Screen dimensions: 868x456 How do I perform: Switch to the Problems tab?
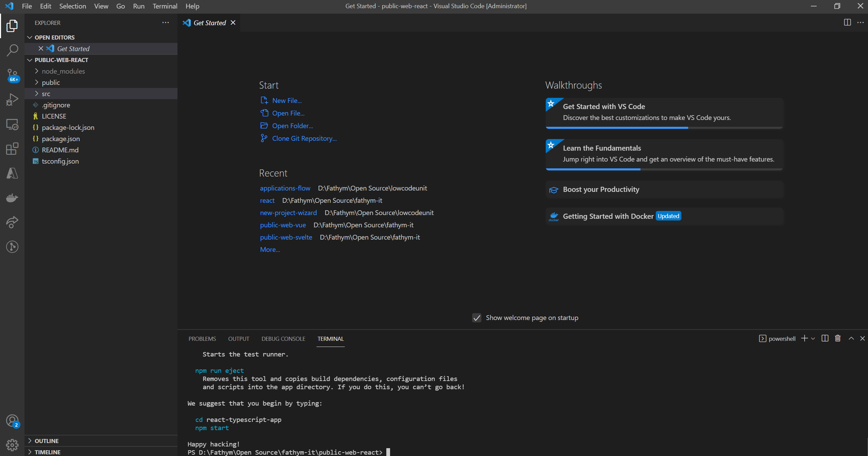point(202,339)
